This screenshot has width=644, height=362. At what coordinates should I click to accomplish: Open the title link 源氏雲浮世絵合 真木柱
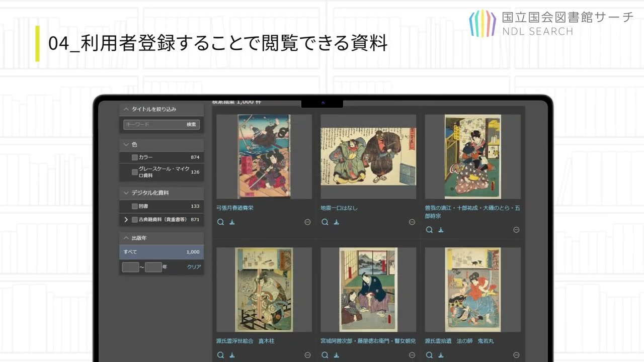pos(246,341)
